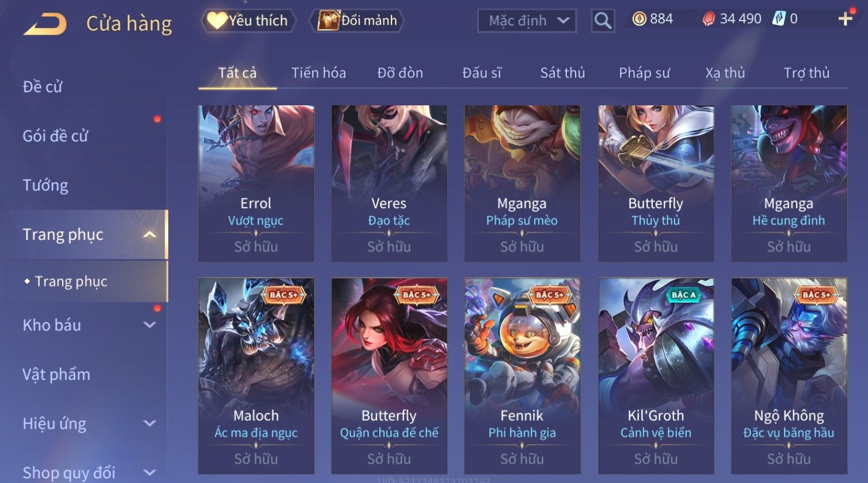Switch to the Pháp sư tab

[644, 73]
